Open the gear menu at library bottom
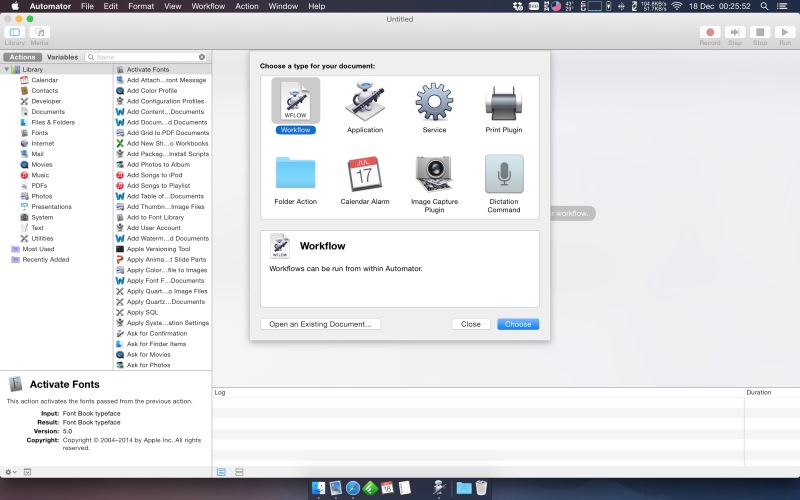Viewport: 800px width, 500px height. 11,472
